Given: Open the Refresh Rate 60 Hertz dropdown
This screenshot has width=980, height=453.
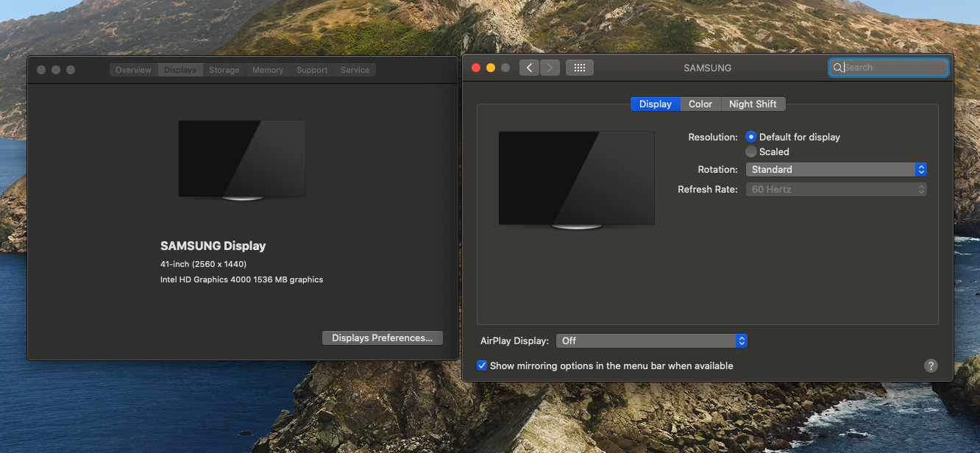Looking at the screenshot, I should click(x=836, y=189).
